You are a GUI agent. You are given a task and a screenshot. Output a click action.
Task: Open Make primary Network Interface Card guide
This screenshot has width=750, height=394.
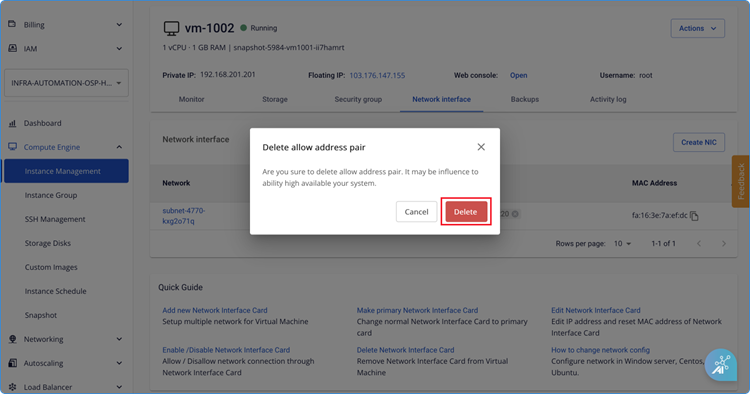click(417, 310)
